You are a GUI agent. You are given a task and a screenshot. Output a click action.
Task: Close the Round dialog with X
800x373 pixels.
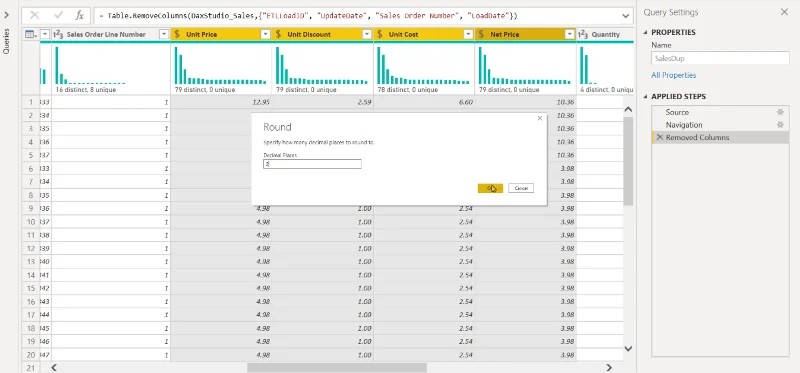[x=540, y=118]
